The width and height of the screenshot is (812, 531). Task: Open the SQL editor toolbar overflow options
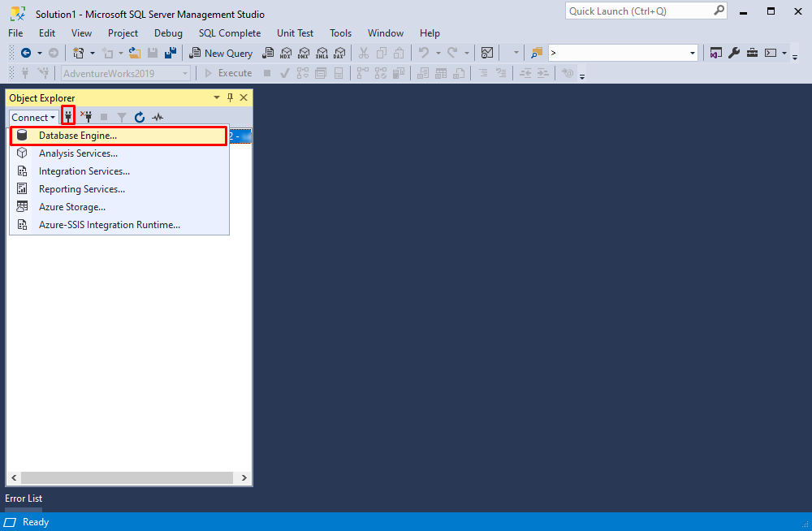(x=582, y=76)
